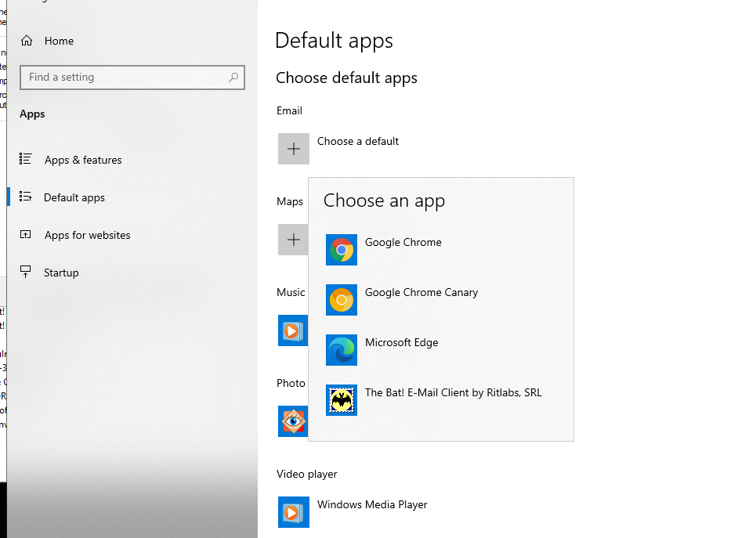Click the Video player Windows Media icon
The height and width of the screenshot is (538, 756).
tap(294, 512)
